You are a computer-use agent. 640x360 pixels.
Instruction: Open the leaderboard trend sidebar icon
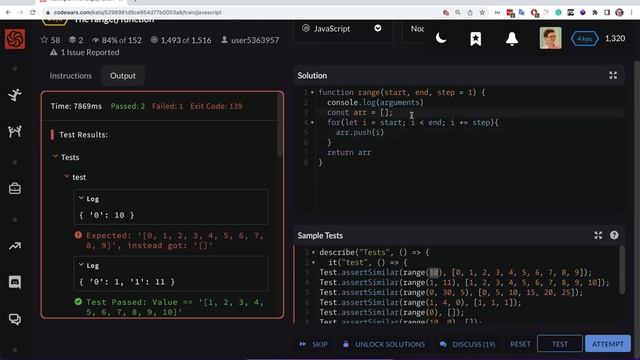15,246
